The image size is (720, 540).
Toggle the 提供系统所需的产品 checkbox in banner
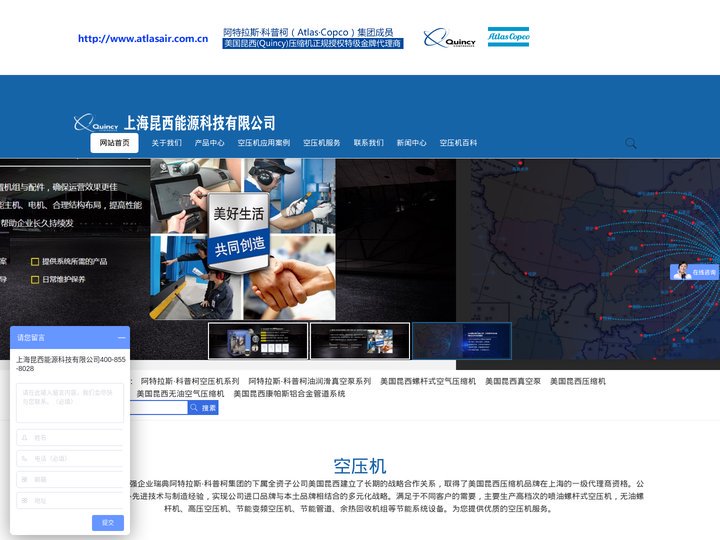click(34, 262)
